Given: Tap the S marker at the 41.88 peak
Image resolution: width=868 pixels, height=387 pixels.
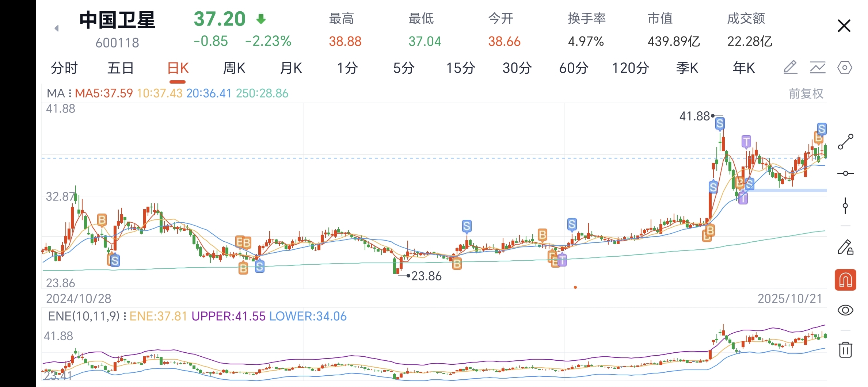Looking at the screenshot, I should [x=720, y=124].
